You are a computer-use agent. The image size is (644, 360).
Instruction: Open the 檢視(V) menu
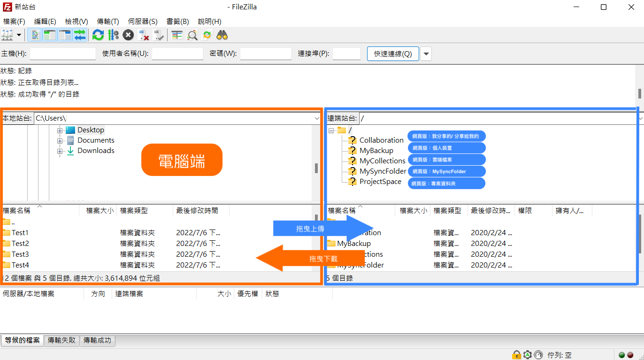[77, 22]
